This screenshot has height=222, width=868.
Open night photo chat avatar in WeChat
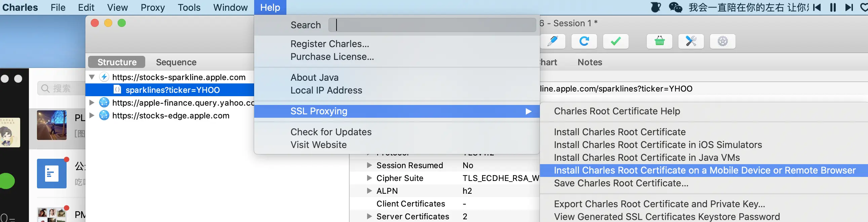pos(51,125)
